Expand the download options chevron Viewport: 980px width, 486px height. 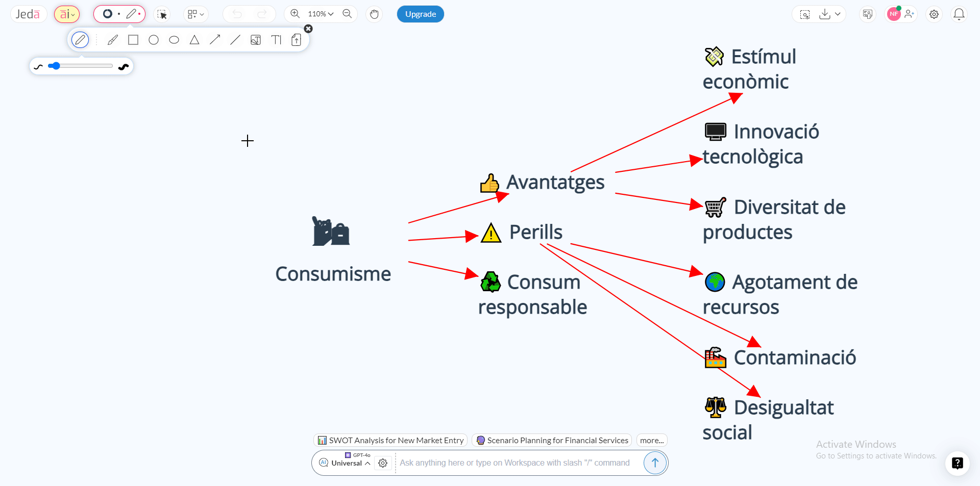pyautogui.click(x=838, y=14)
